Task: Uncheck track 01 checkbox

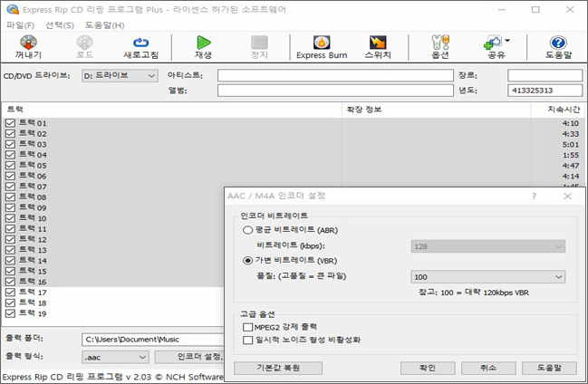Action: pos(10,123)
